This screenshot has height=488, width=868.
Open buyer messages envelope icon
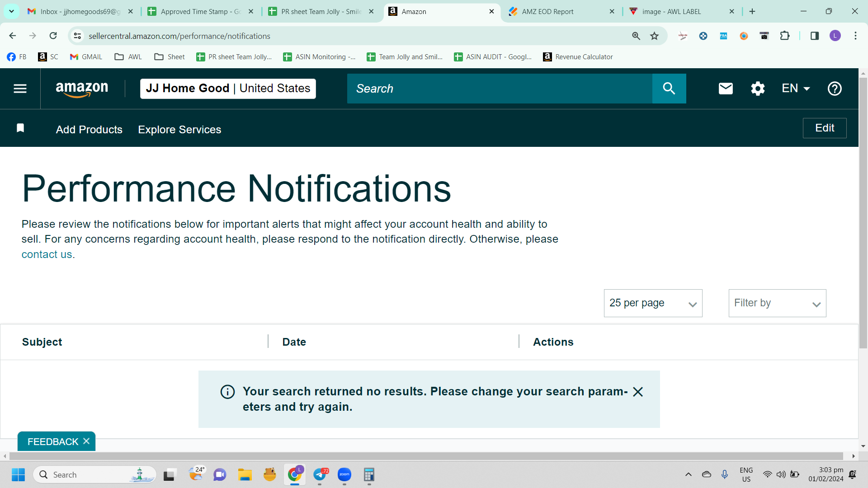[726, 89]
